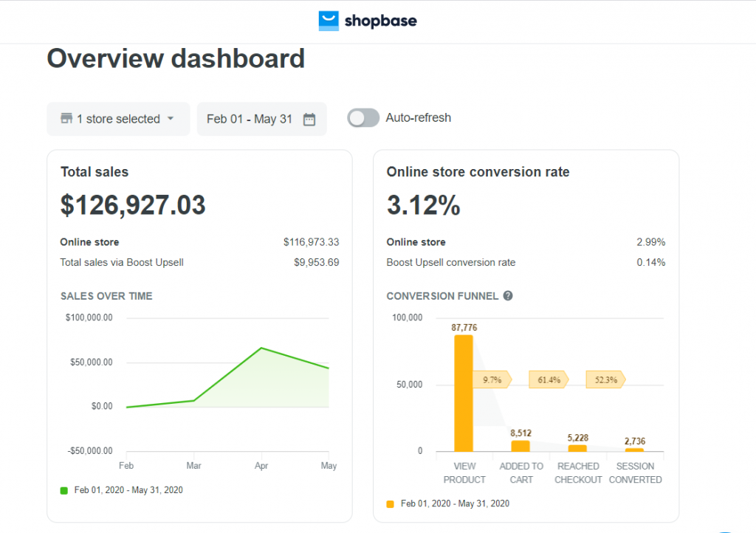Expand the store selector chevron arrow

171,119
